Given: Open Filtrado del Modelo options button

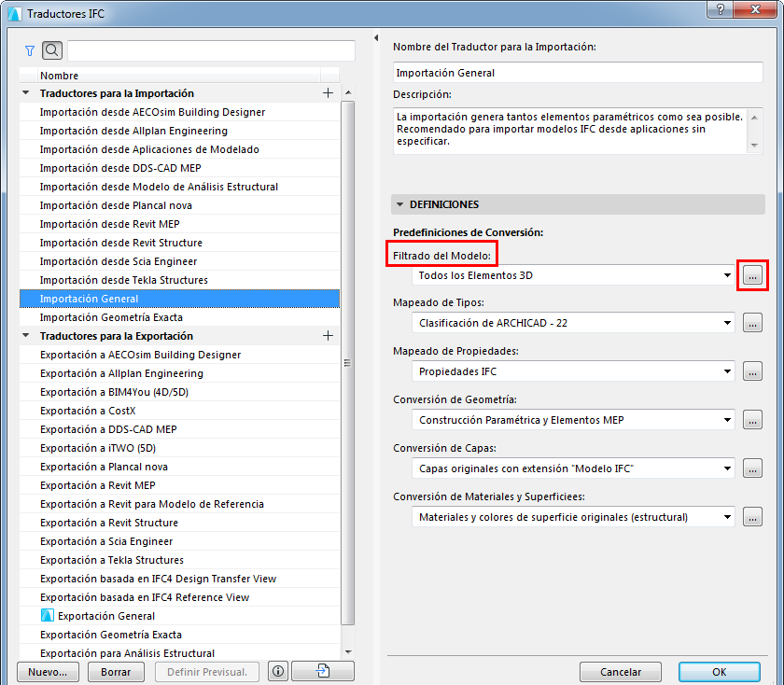Looking at the screenshot, I should pos(752,275).
